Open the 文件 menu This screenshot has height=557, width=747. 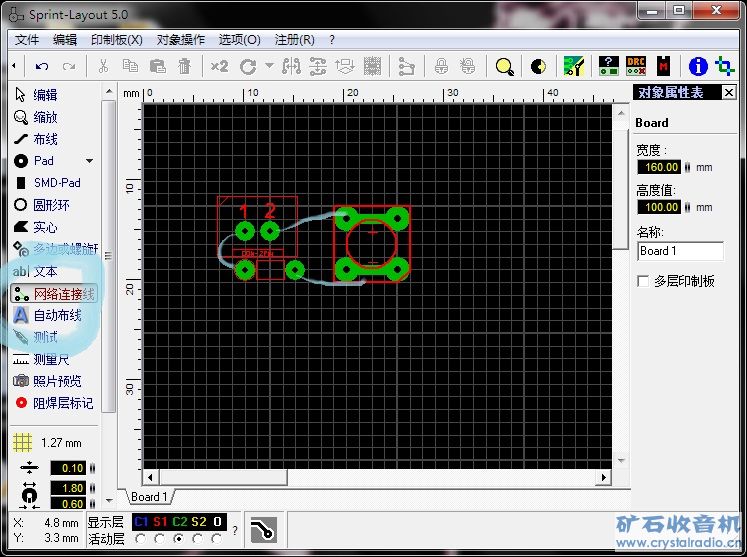coord(27,40)
